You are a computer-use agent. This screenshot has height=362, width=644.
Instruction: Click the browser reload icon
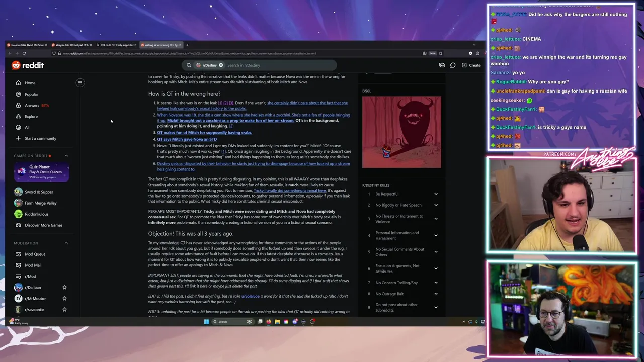click(24, 53)
